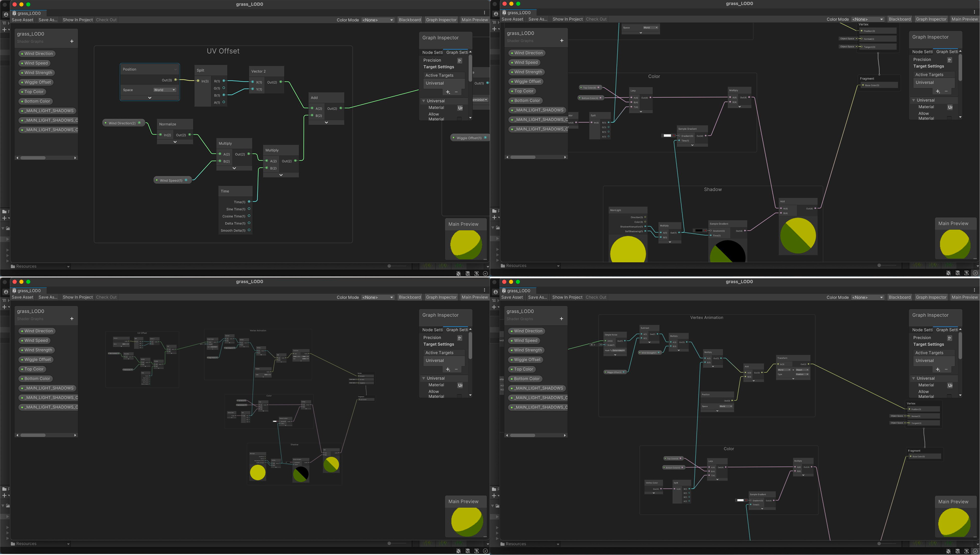This screenshot has height=555, width=980.
Task: Click black gradient swatch beside Shadow's Sample Gradient
Action: (x=699, y=230)
